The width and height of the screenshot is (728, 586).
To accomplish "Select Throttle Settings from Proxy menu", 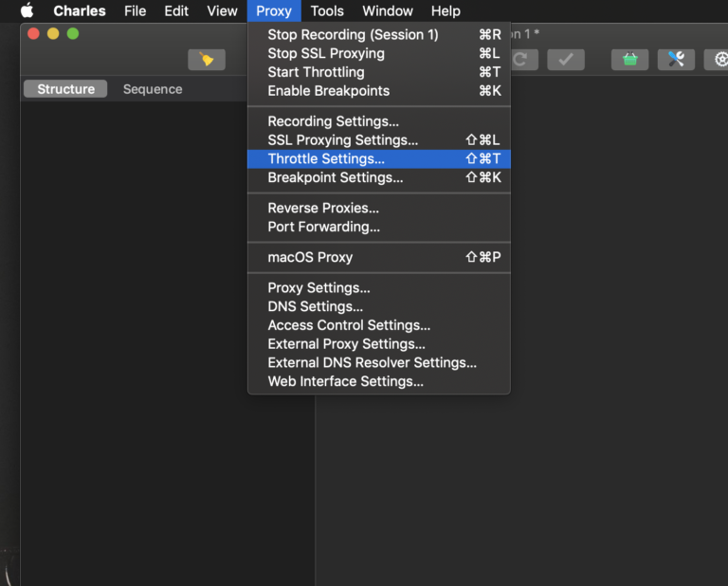I will click(326, 158).
